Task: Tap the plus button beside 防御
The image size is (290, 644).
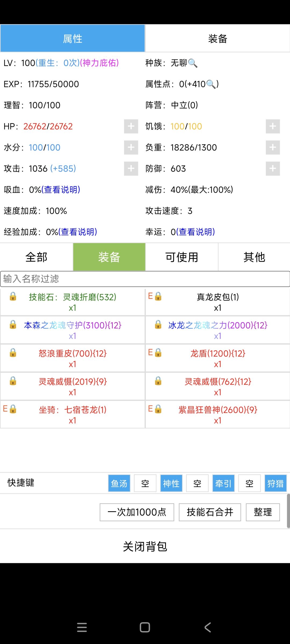Action: click(x=273, y=169)
